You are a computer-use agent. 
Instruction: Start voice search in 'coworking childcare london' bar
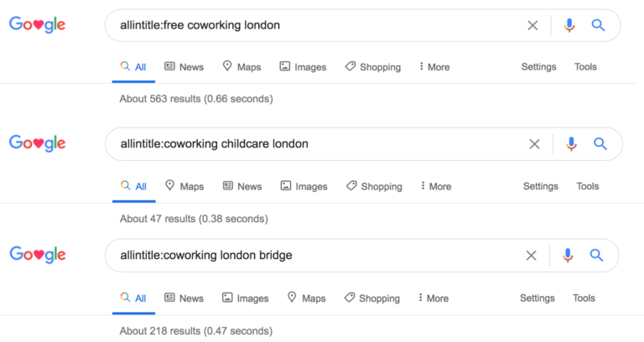[571, 144]
